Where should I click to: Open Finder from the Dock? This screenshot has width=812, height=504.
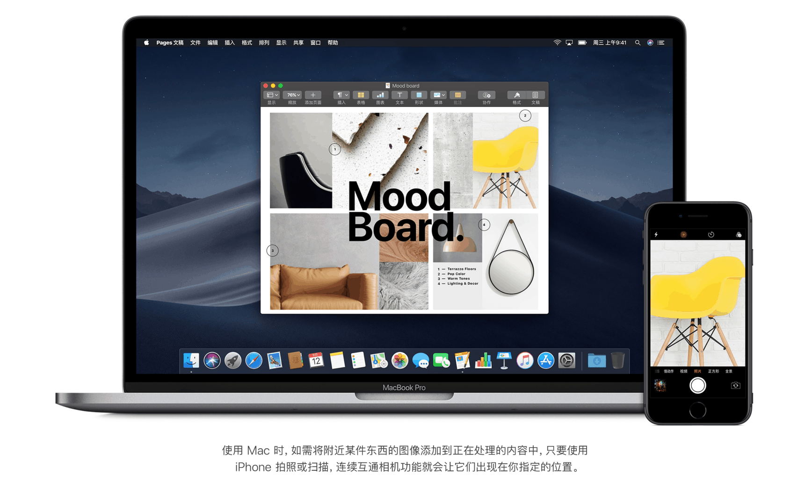(x=191, y=360)
